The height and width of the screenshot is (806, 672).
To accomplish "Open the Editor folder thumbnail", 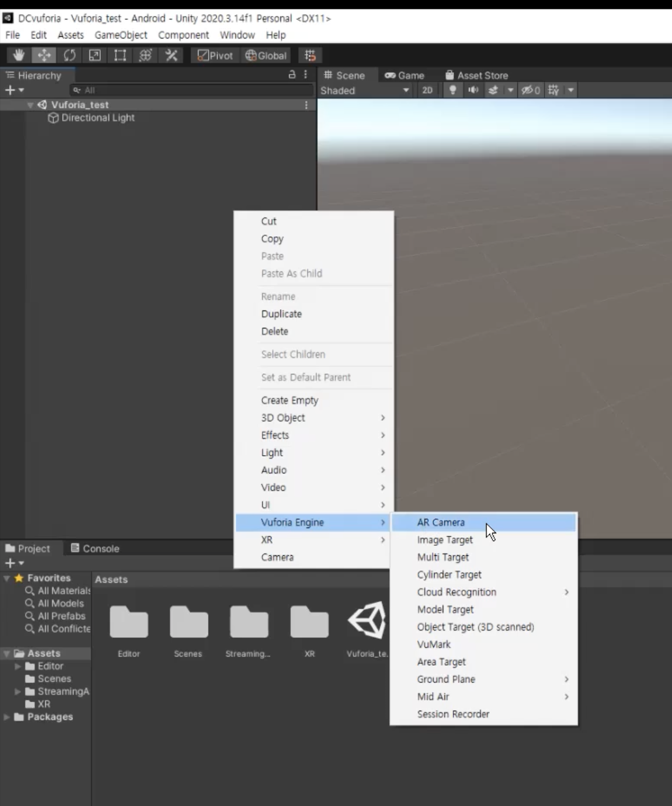I will pos(129,622).
